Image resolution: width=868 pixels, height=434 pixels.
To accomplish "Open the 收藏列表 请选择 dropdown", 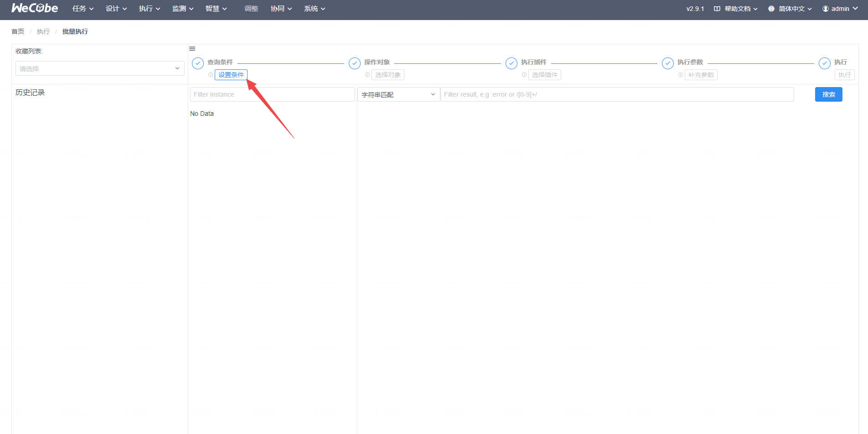I will pyautogui.click(x=100, y=68).
